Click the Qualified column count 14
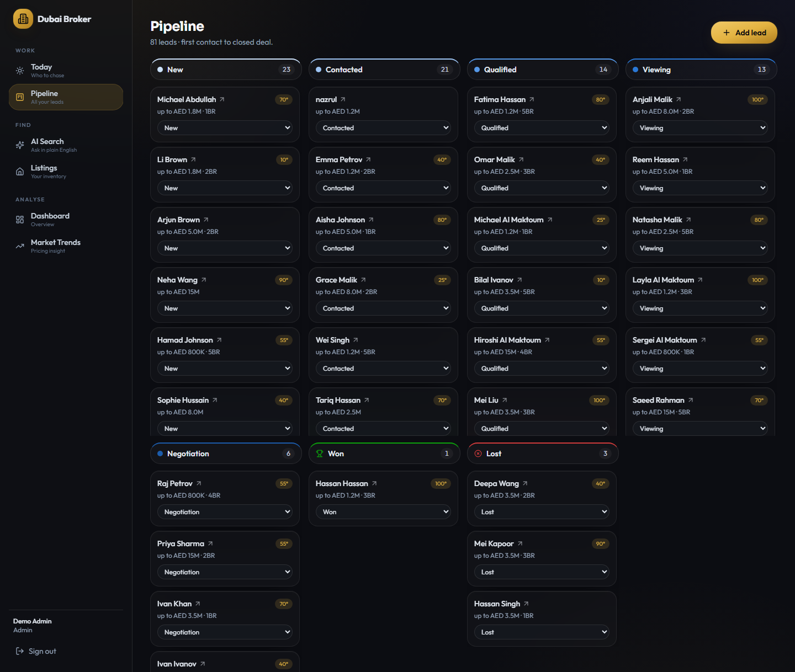 603,70
